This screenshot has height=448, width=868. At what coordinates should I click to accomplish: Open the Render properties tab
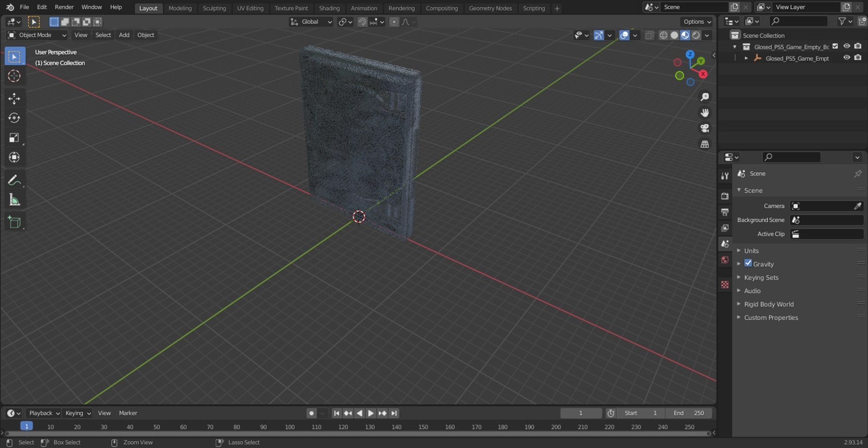pos(725,196)
